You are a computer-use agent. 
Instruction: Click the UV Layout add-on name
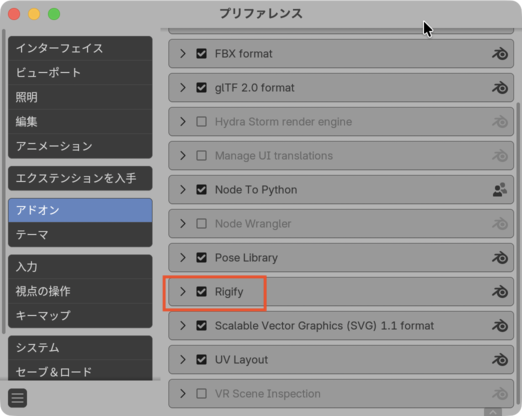pos(241,360)
